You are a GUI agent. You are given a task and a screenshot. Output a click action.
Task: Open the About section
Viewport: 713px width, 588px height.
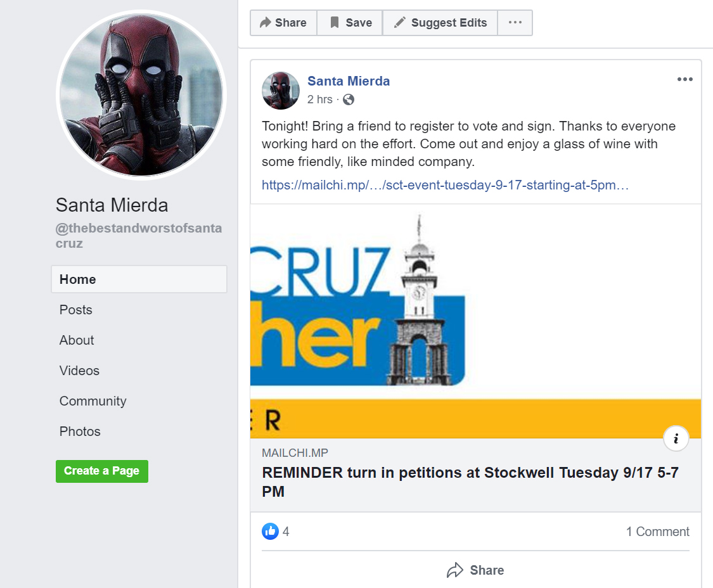point(77,340)
